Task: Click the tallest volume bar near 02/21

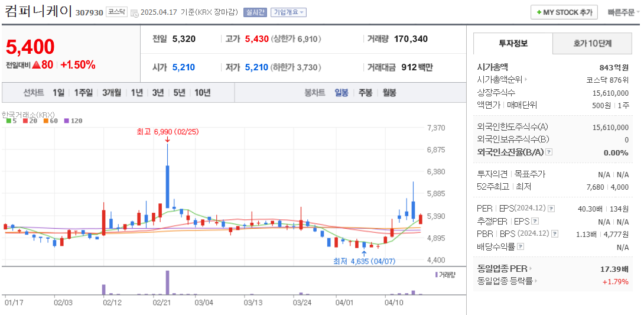Action: coord(168,282)
